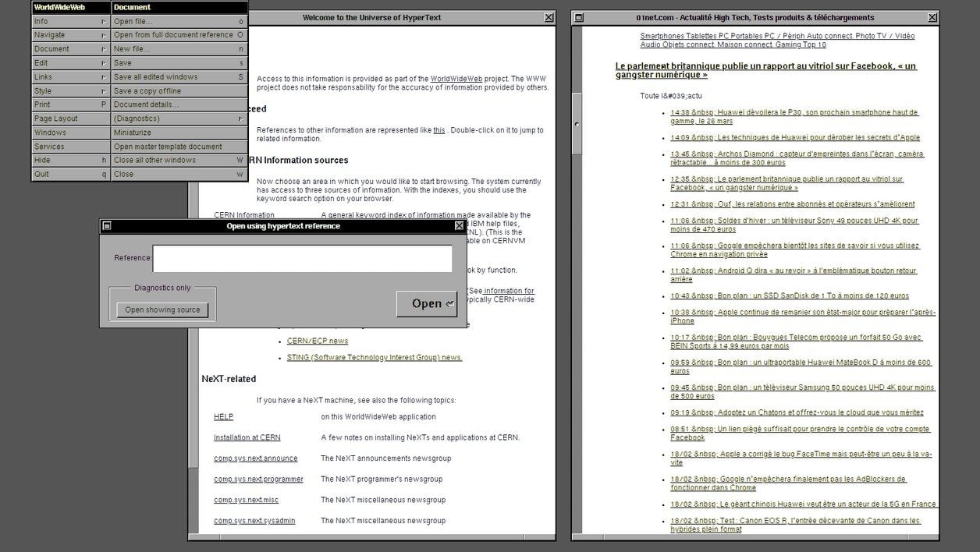Screen dimensions: 980x552
Task: Expand the (Diagnostics) submenu
Action: 179,119
